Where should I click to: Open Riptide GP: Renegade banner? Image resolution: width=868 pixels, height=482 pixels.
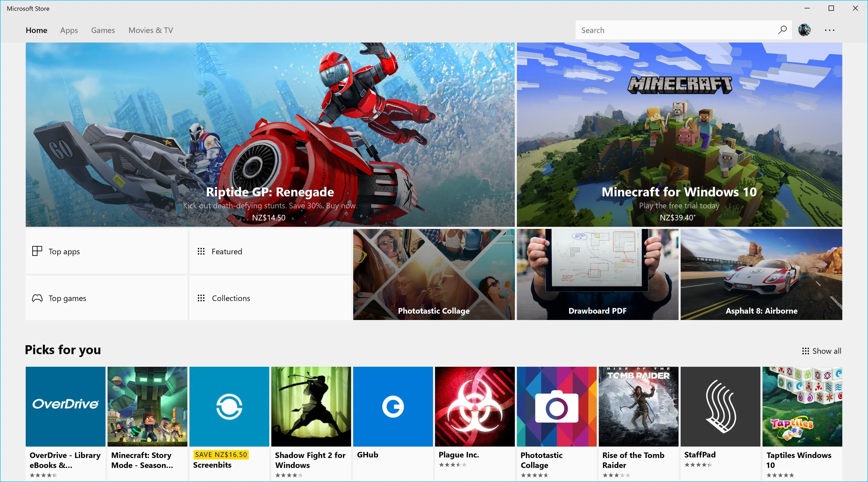point(270,134)
